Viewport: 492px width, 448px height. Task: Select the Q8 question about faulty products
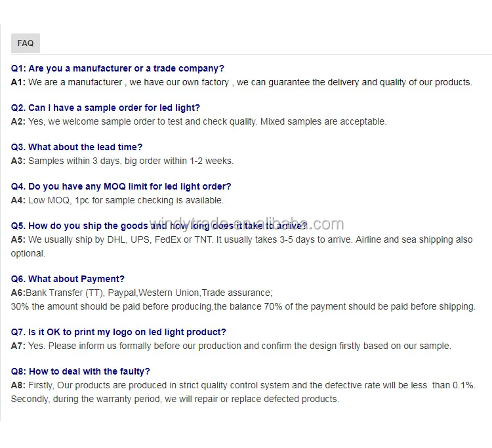[80, 371]
